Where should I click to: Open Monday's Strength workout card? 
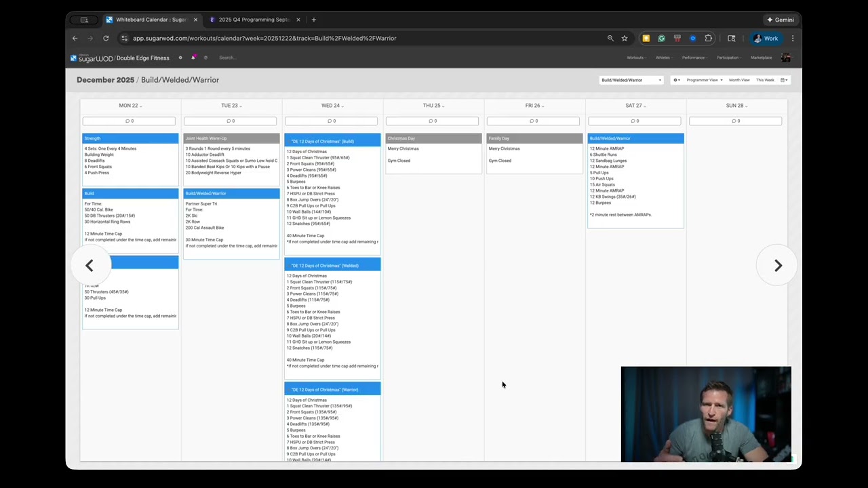click(x=130, y=159)
